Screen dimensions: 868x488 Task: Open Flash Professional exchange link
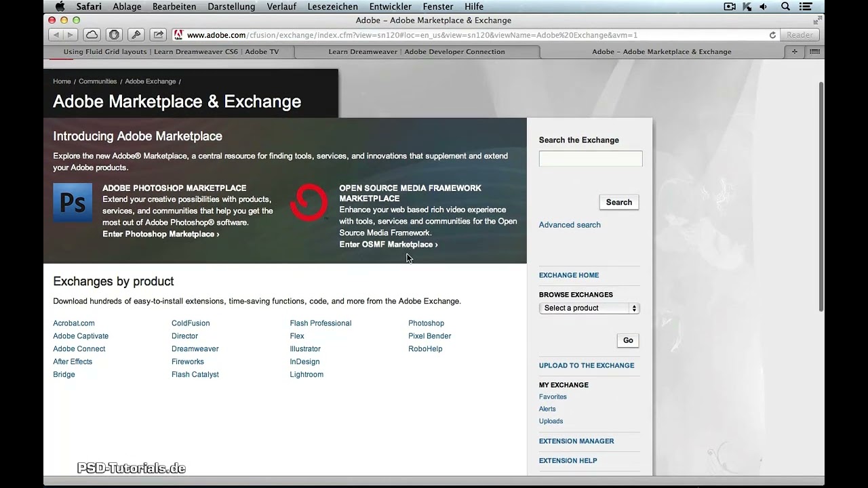tap(321, 323)
